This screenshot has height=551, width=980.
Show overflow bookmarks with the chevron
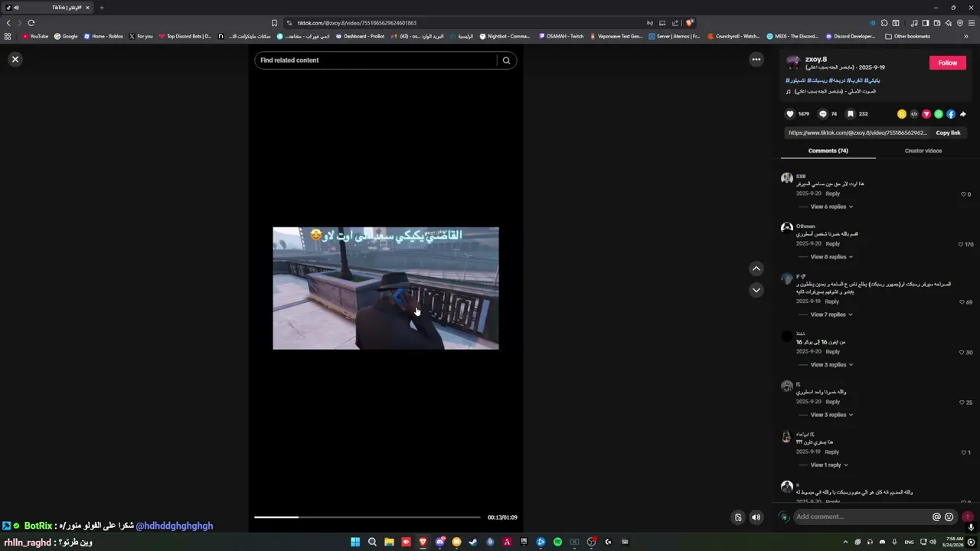point(966,36)
